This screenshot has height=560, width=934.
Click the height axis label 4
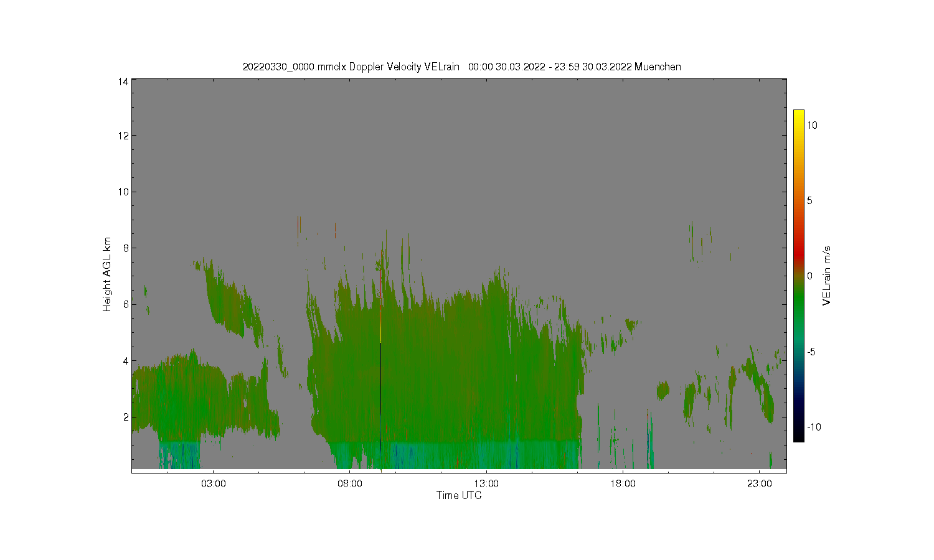click(126, 361)
